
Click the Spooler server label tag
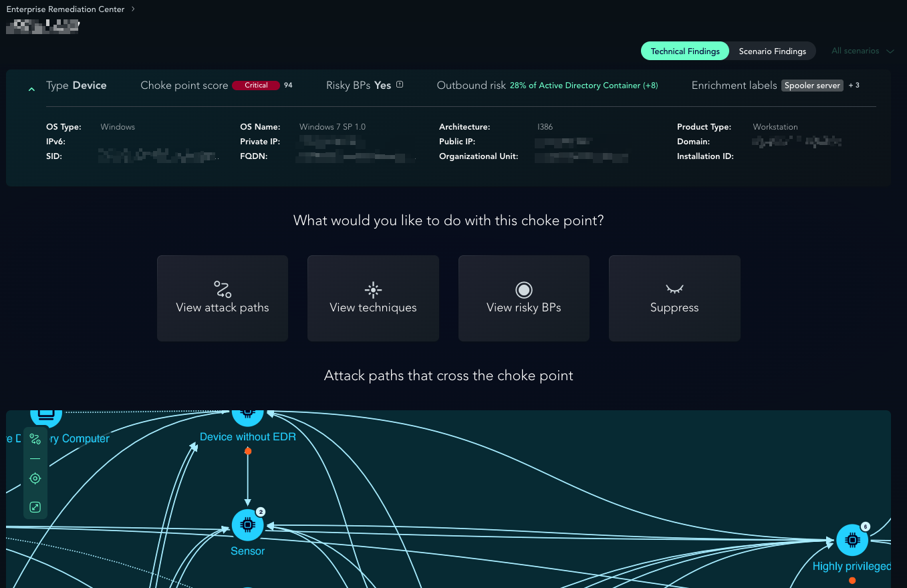coord(812,86)
